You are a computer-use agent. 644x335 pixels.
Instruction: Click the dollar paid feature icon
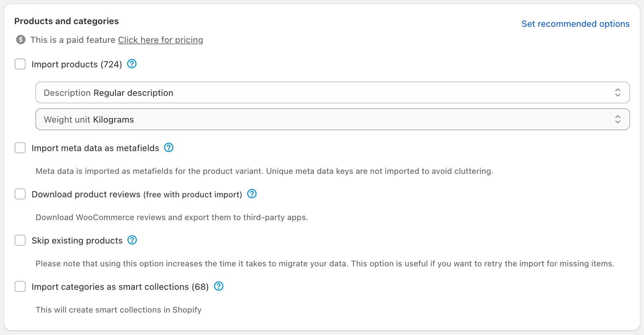(x=21, y=40)
